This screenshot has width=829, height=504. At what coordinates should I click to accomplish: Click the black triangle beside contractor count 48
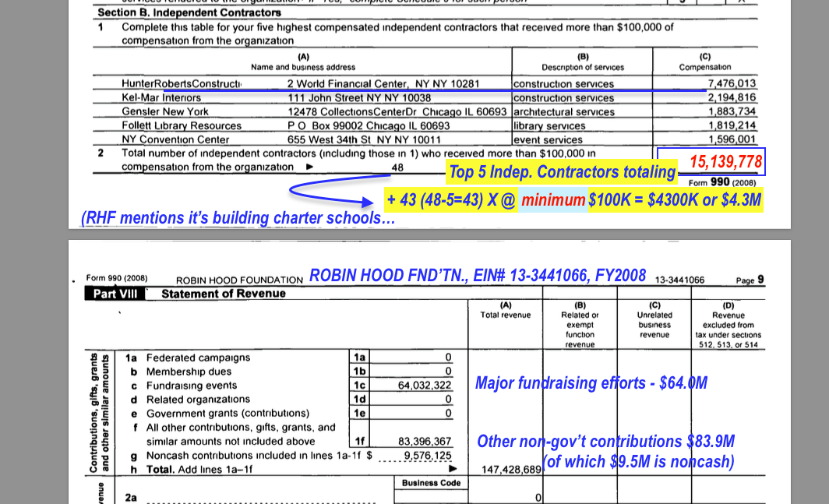click(309, 167)
